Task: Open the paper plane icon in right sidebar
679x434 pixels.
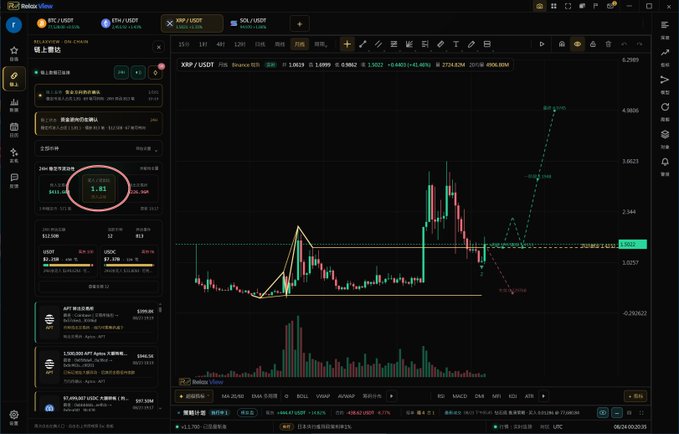Action: [665, 82]
